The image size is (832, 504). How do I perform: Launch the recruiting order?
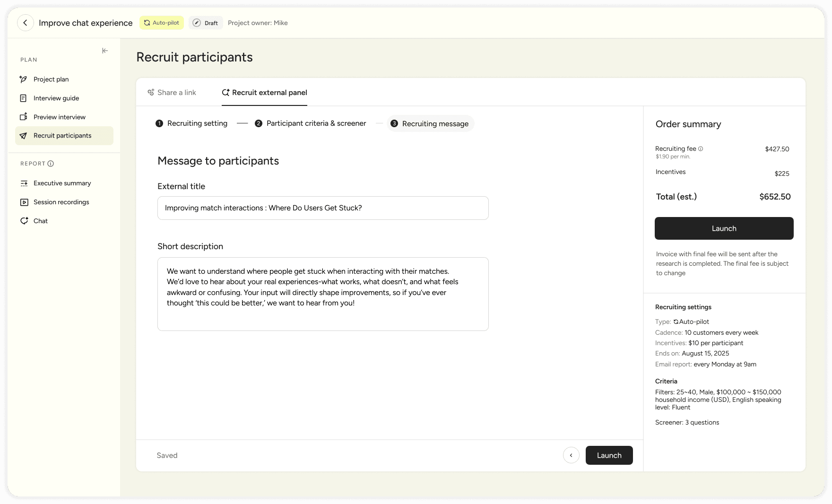[724, 228]
